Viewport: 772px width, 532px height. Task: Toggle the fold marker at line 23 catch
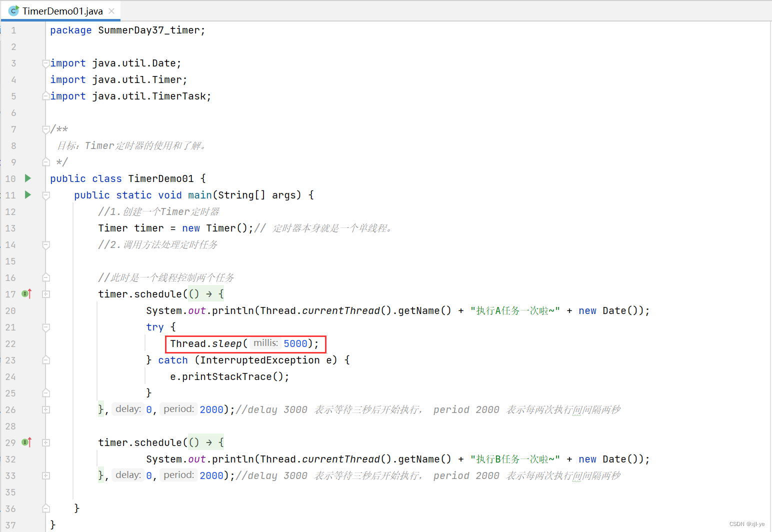(46, 360)
